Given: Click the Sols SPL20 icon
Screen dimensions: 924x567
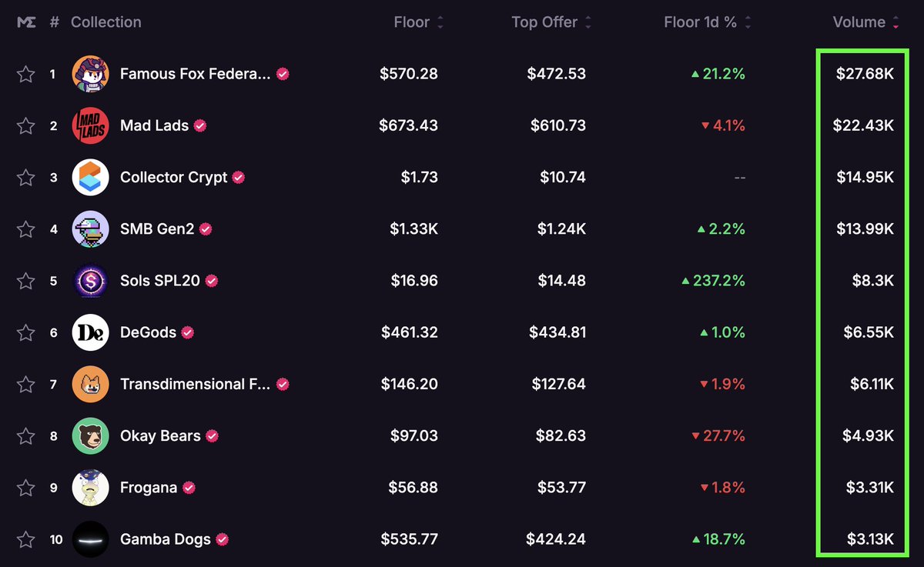Looking at the screenshot, I should pos(91,281).
